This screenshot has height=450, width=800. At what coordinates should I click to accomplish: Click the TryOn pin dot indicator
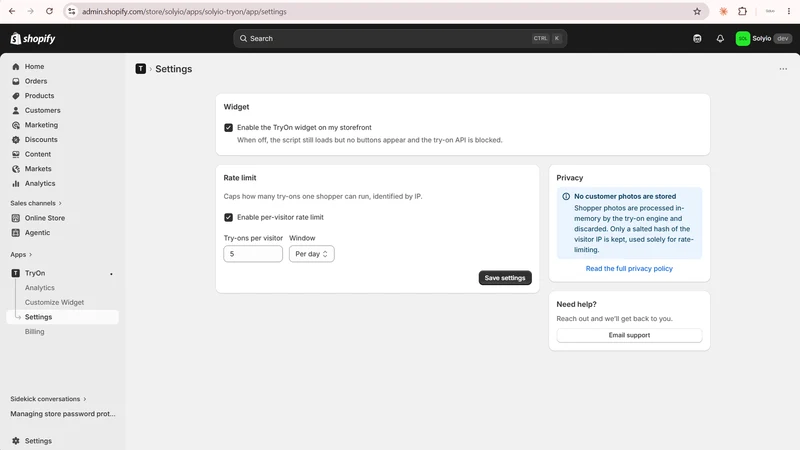[111, 274]
